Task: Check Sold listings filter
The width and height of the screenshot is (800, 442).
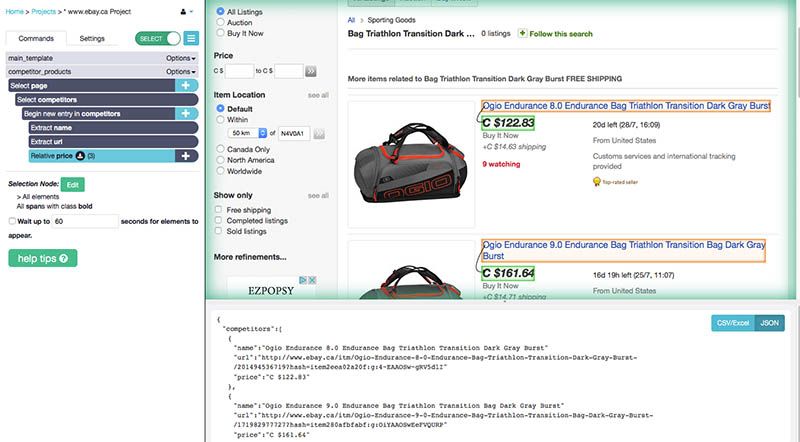Action: tap(218, 231)
